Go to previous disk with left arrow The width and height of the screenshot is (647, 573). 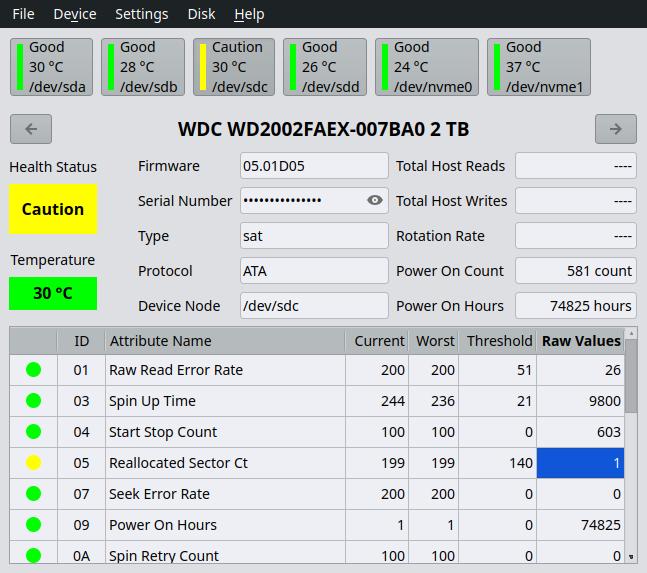coord(31,129)
